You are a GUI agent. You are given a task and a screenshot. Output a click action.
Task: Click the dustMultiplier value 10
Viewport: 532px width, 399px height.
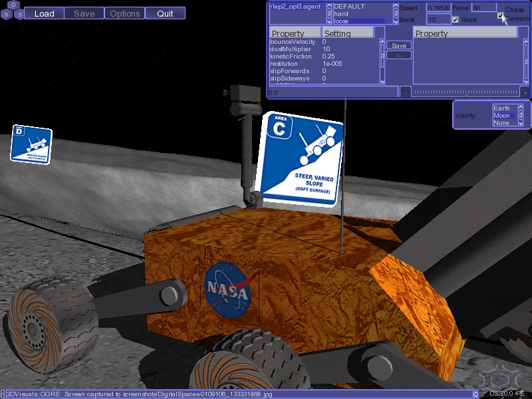[x=327, y=49]
